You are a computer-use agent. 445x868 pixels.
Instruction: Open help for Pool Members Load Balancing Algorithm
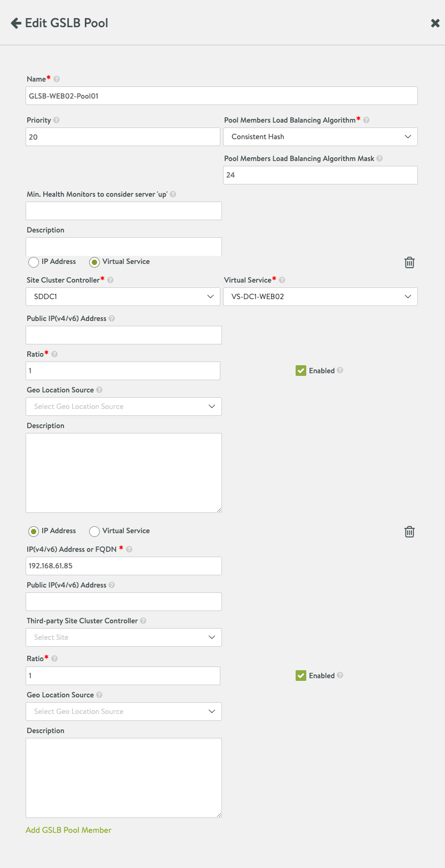click(367, 120)
